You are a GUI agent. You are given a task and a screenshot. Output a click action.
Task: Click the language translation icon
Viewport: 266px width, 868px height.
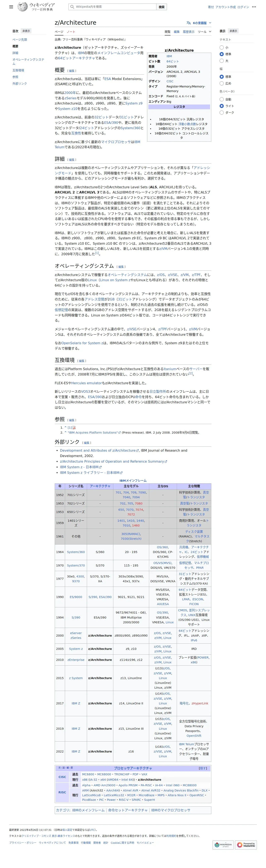coord(189,23)
